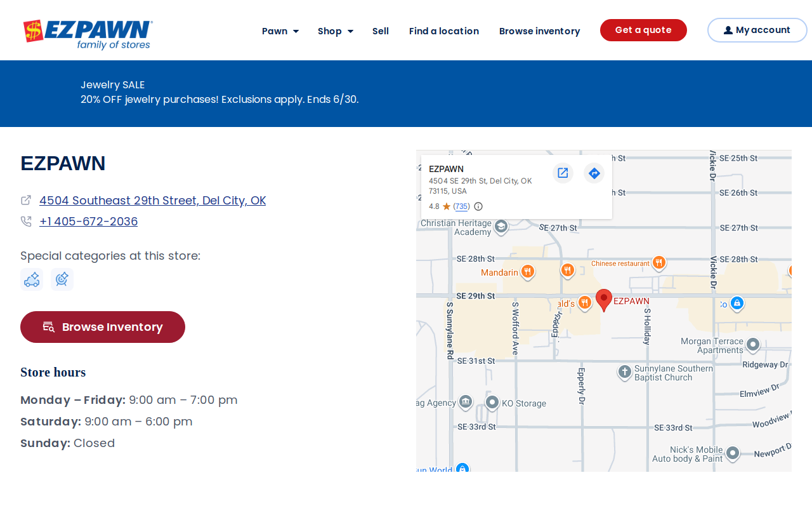Open Browse inventory in top navigation
This screenshot has width=812, height=508.
coord(540,31)
